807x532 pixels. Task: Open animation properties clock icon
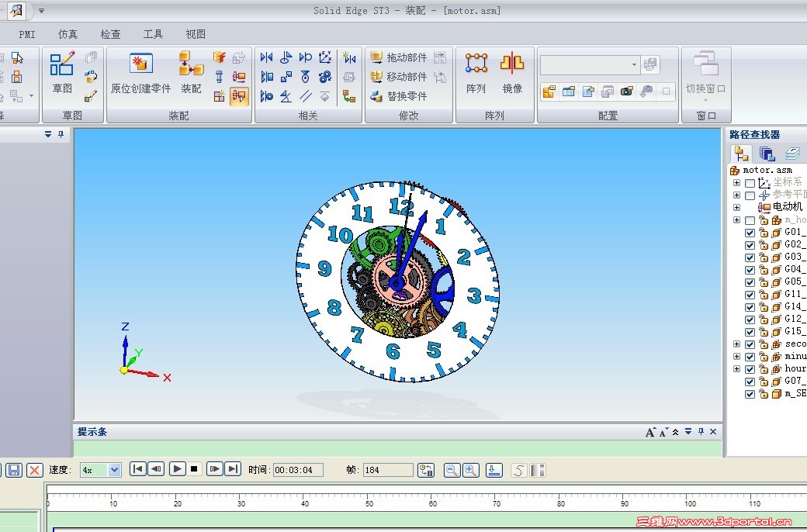coord(426,470)
